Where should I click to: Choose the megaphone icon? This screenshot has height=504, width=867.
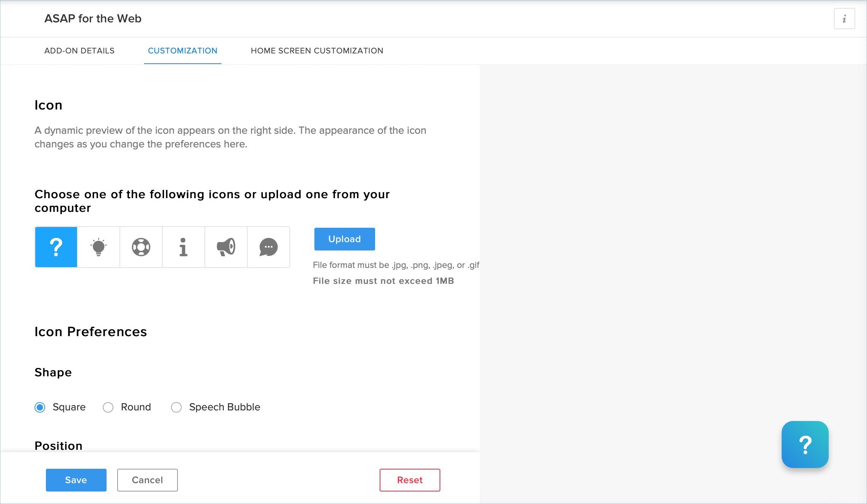(x=226, y=247)
